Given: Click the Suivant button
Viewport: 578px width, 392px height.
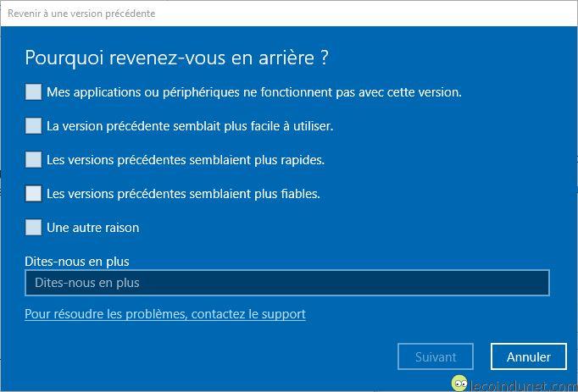Looking at the screenshot, I should click(x=436, y=356).
